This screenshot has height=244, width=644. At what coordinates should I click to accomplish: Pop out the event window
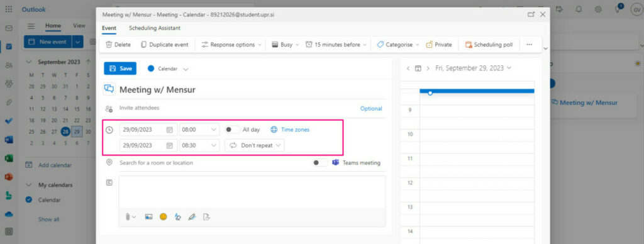[x=531, y=14]
